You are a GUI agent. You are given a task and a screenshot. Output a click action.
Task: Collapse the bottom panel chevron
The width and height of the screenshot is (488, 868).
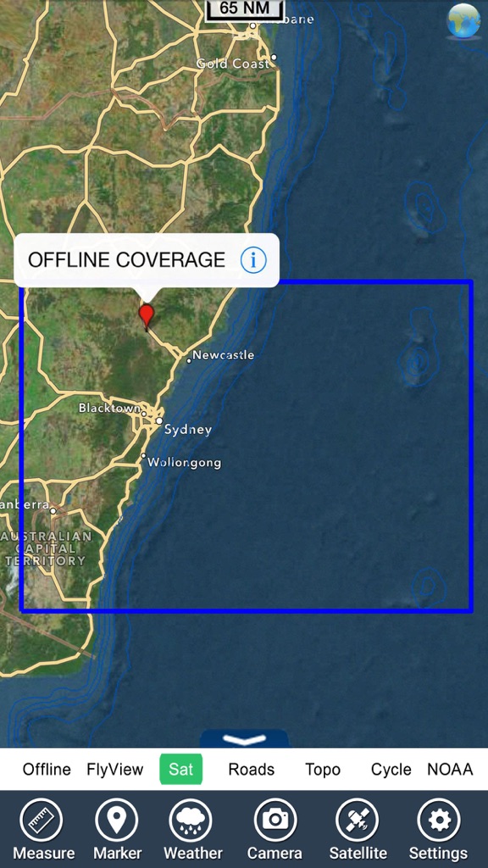point(244,739)
